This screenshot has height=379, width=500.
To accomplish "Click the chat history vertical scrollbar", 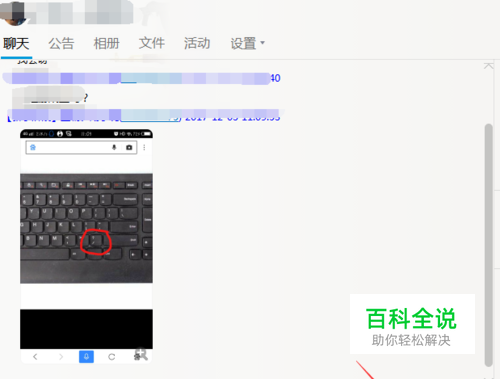I will [489, 245].
